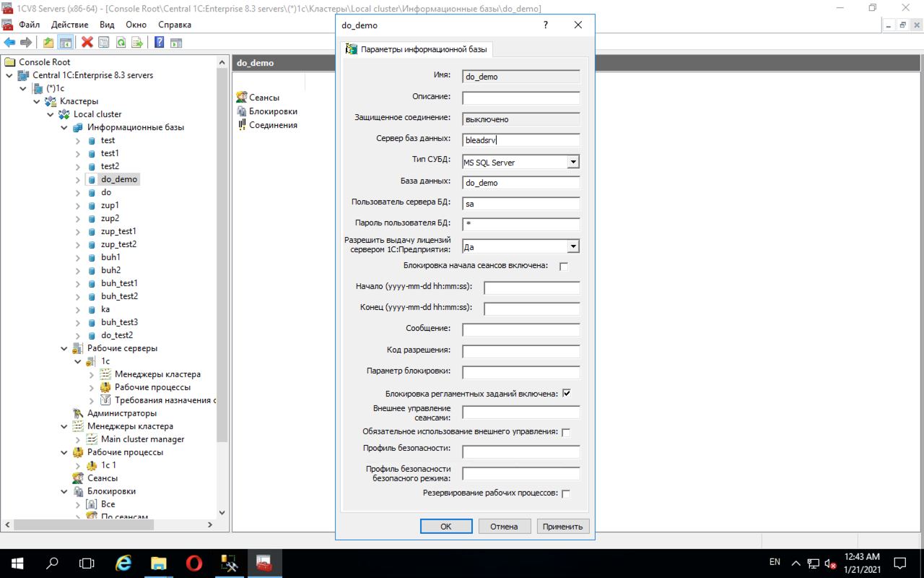924x578 pixels.
Task: Click the Сообщение input field
Action: [521, 330]
